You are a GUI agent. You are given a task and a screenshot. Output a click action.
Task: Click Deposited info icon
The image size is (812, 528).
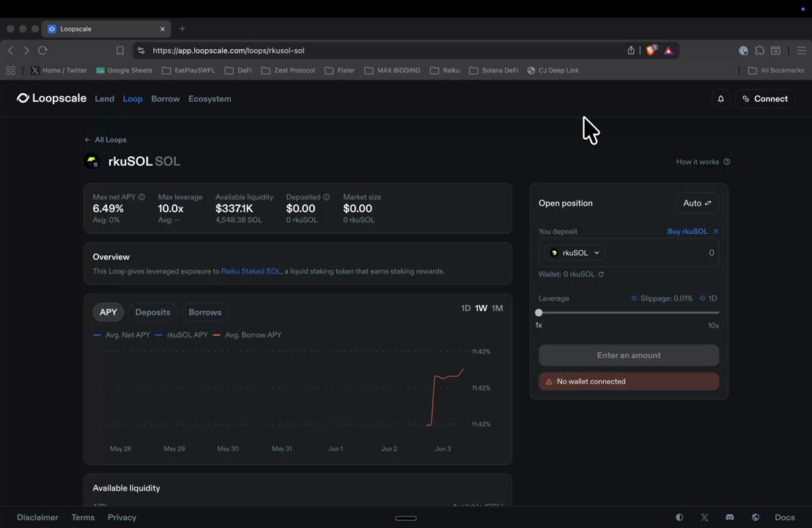tap(326, 197)
